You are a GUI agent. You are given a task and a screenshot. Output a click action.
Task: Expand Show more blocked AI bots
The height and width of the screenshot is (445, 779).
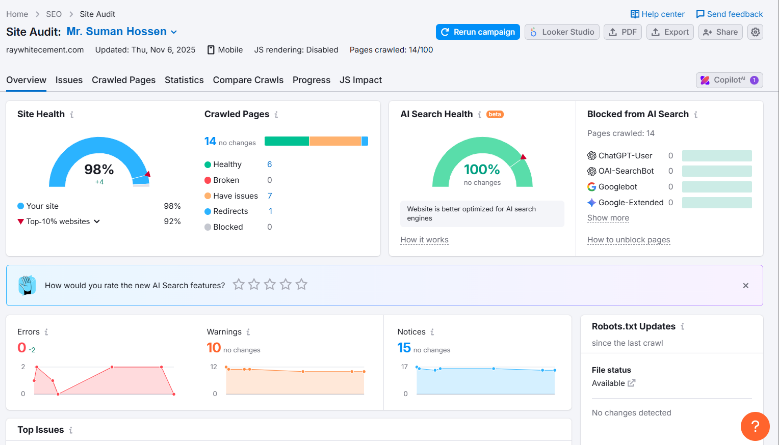[x=608, y=218]
